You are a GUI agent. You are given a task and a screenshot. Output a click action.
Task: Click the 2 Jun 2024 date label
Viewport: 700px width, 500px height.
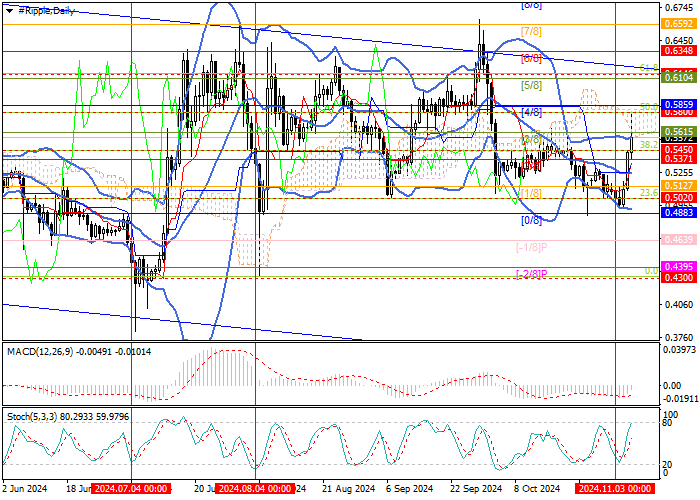coord(25,488)
